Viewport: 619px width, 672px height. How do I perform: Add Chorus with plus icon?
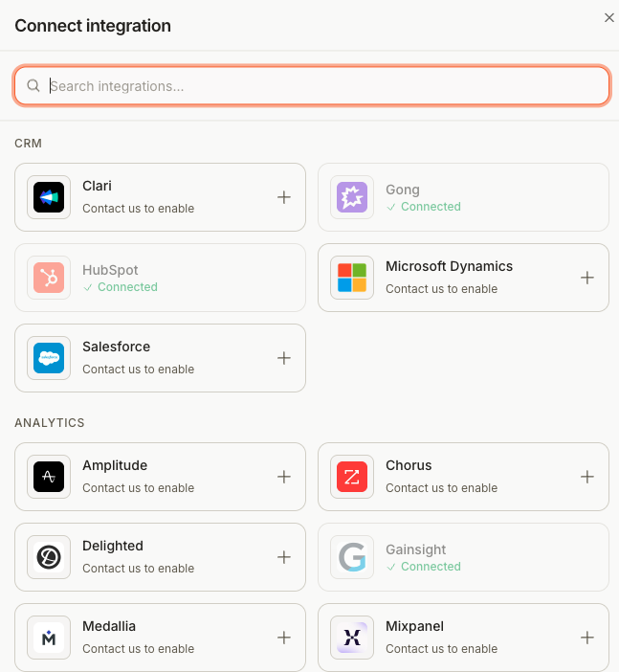coord(587,477)
